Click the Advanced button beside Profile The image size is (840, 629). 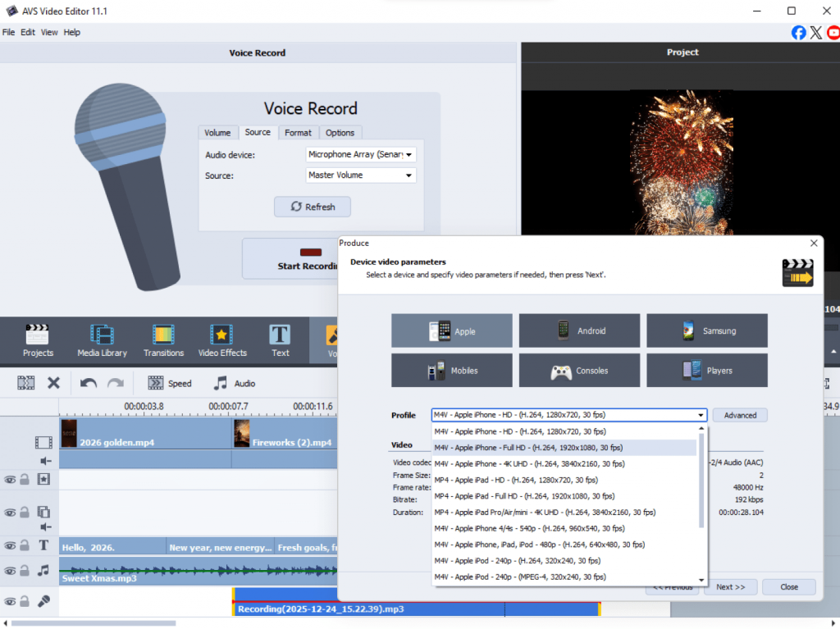pos(739,415)
